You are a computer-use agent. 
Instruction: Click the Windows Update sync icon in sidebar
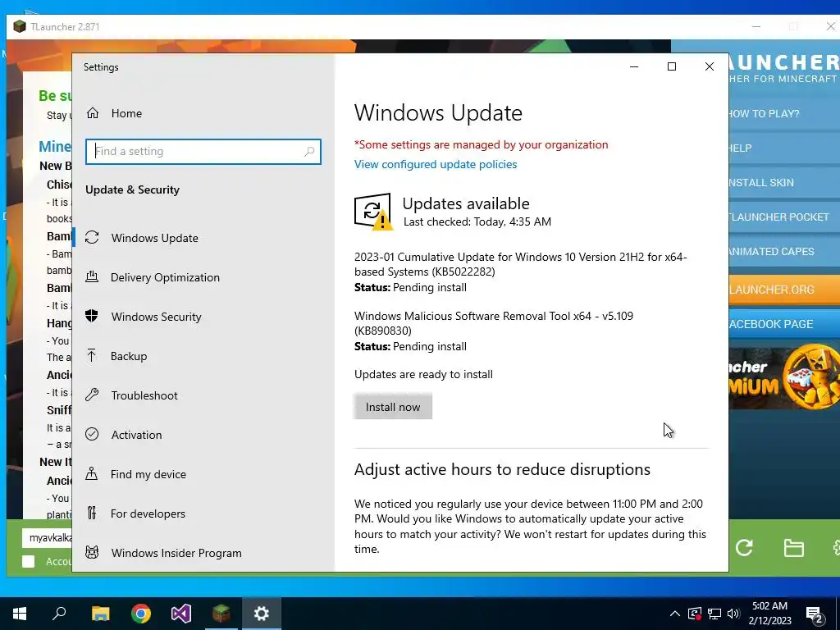click(x=92, y=237)
